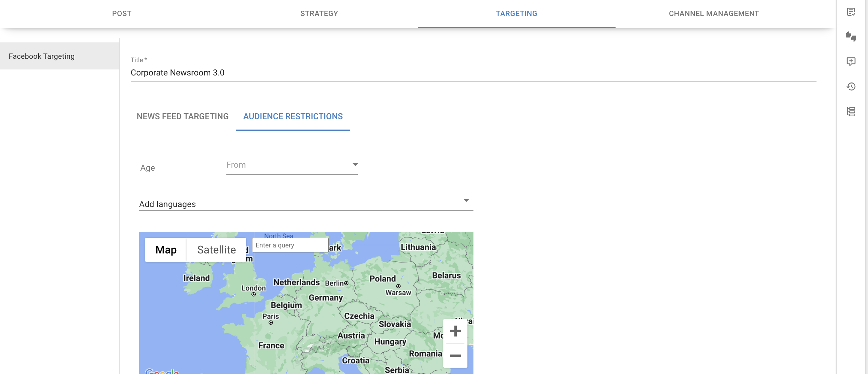Expand the Add languages dropdown arrow

466,201
